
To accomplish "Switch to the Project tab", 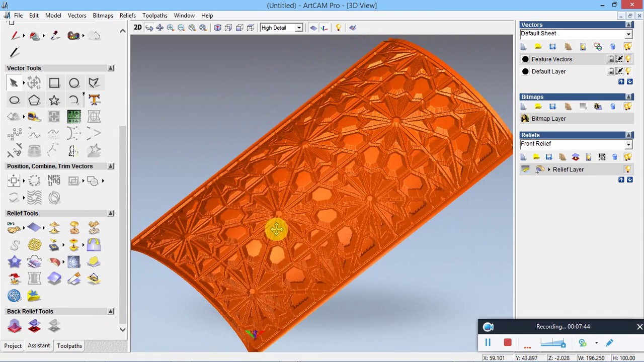I will tap(13, 346).
